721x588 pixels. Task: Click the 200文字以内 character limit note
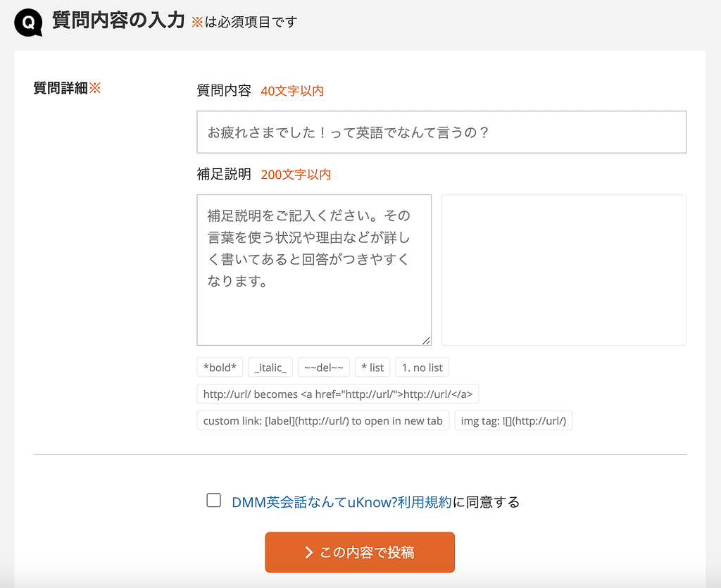(x=296, y=175)
